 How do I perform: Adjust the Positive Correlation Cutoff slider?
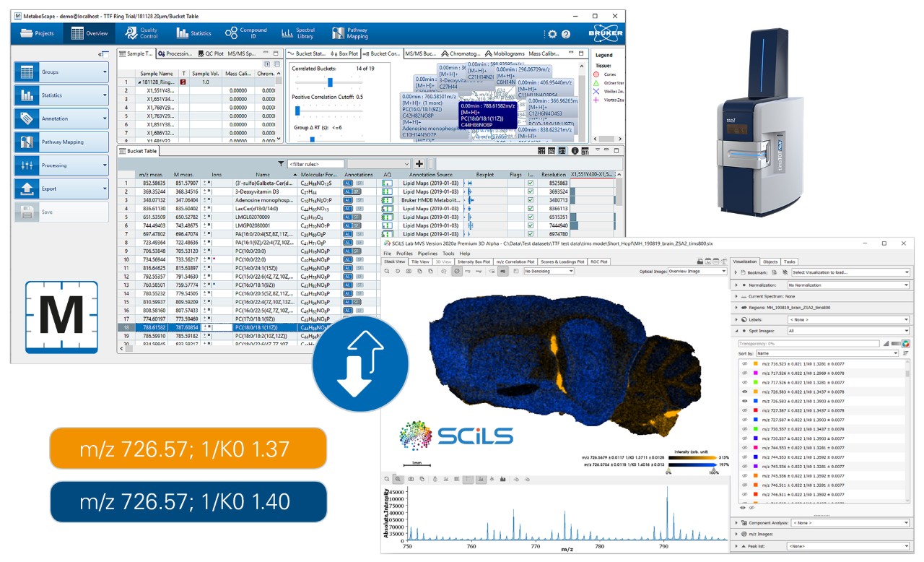pyautogui.click(x=297, y=111)
